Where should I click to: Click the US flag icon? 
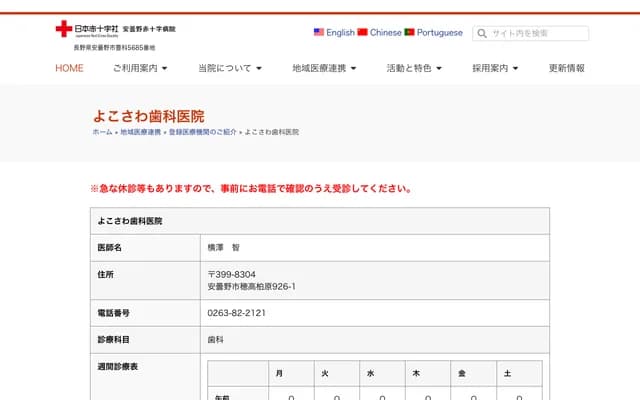click(x=319, y=32)
